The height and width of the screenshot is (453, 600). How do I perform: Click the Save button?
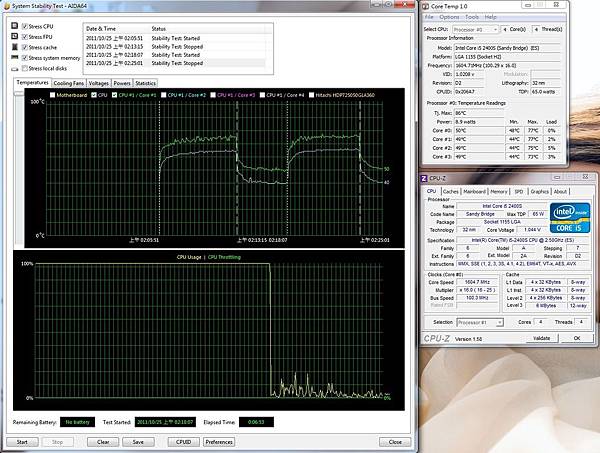tap(138, 442)
